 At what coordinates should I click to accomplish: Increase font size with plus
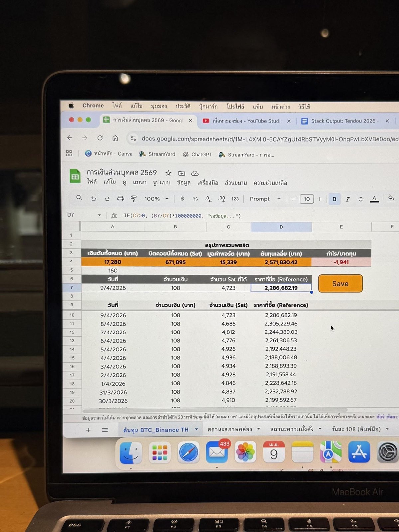[320, 199]
